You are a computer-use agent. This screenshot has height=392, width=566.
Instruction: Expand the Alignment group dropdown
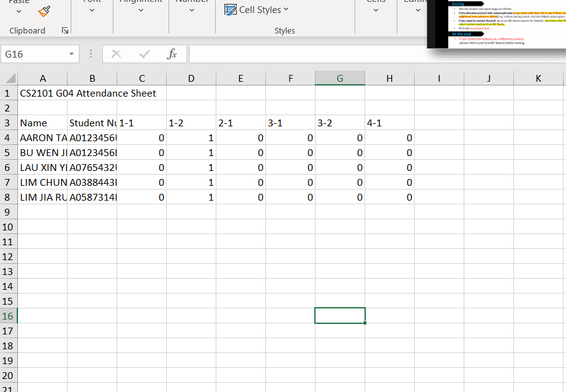point(141,11)
